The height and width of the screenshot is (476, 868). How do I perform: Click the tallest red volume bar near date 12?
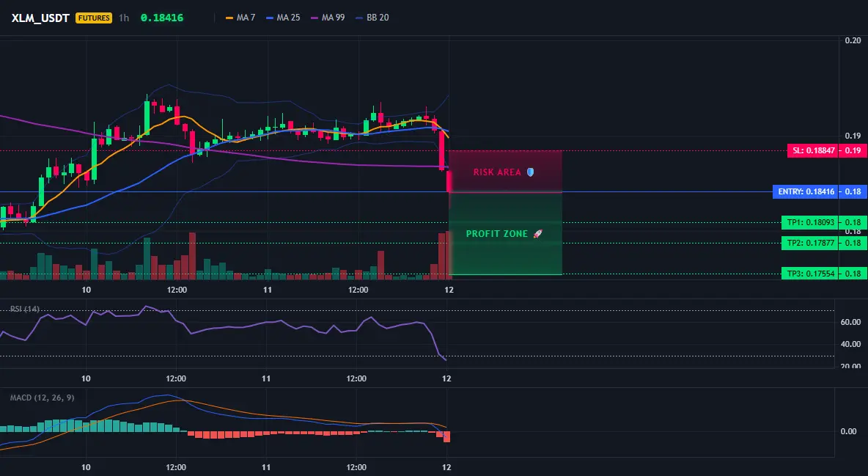click(x=447, y=254)
